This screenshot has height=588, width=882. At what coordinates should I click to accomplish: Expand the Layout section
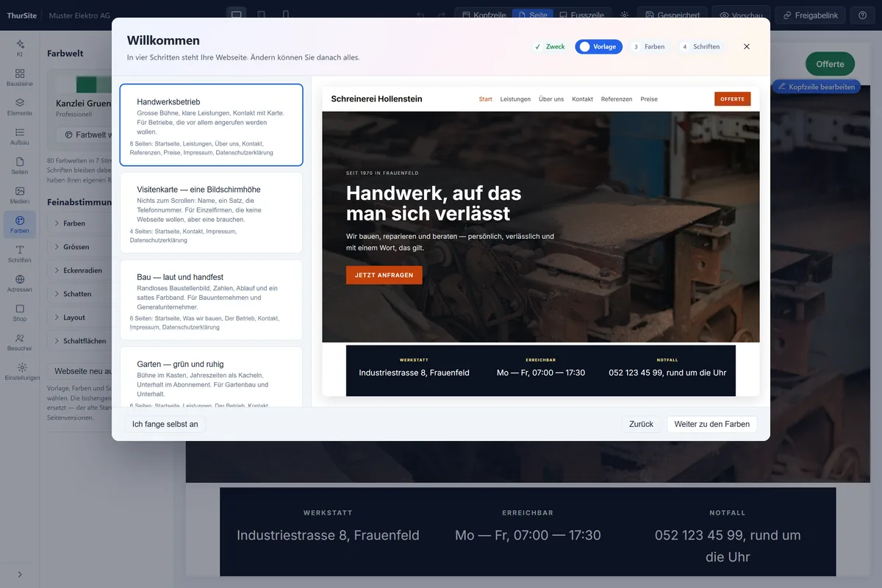coord(79,317)
